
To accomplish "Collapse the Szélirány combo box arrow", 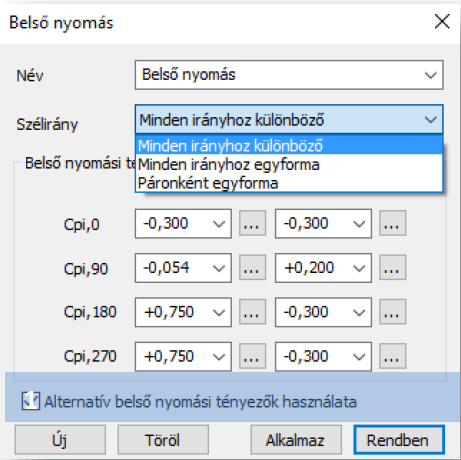I will pyautogui.click(x=431, y=119).
